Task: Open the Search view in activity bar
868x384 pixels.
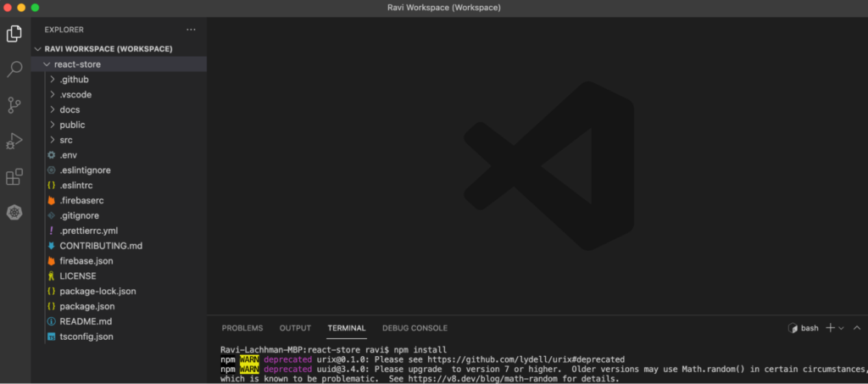Action: tap(14, 70)
